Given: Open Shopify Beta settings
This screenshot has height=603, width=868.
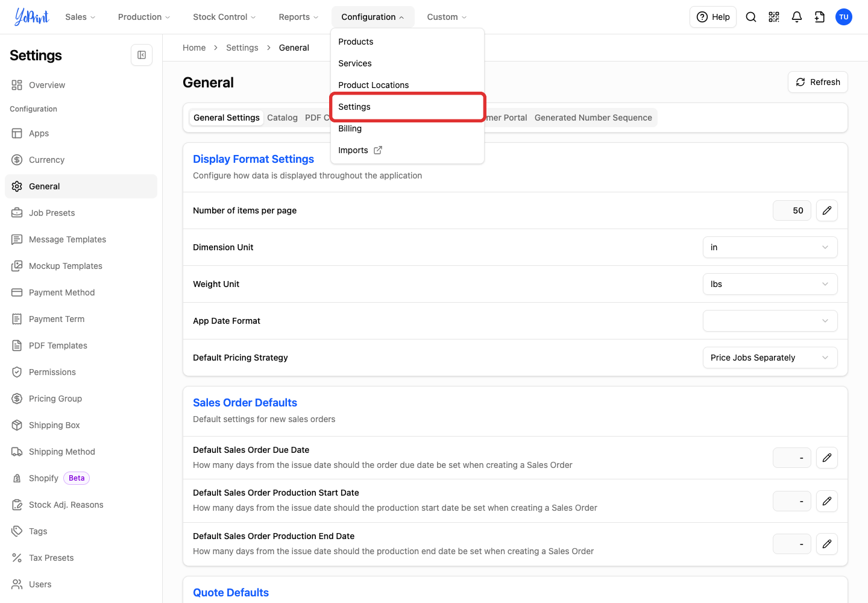Looking at the screenshot, I should coord(81,478).
